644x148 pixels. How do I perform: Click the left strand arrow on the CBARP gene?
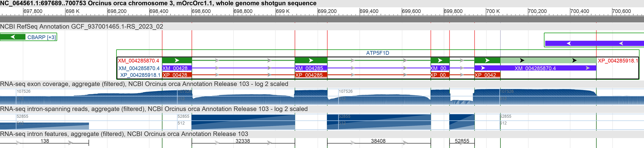[13, 37]
